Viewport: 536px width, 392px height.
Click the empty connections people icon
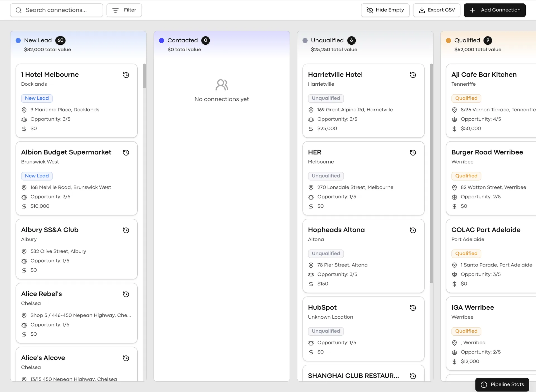(x=222, y=85)
